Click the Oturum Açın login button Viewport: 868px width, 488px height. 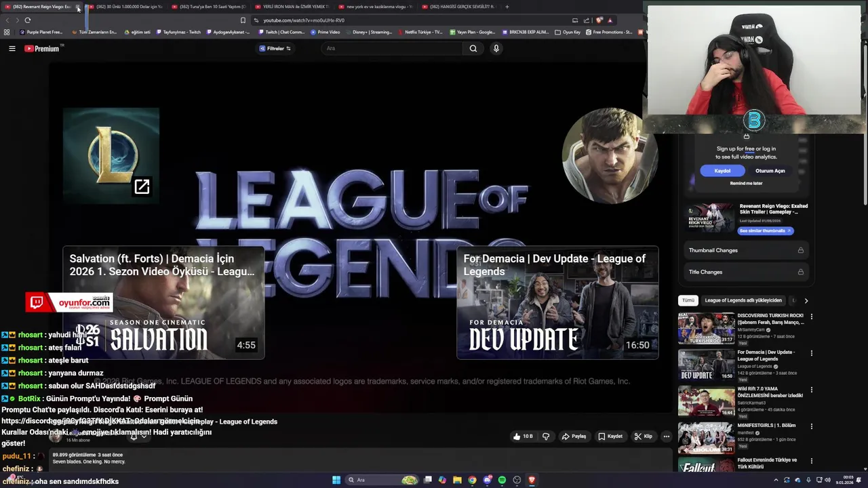(770, 171)
